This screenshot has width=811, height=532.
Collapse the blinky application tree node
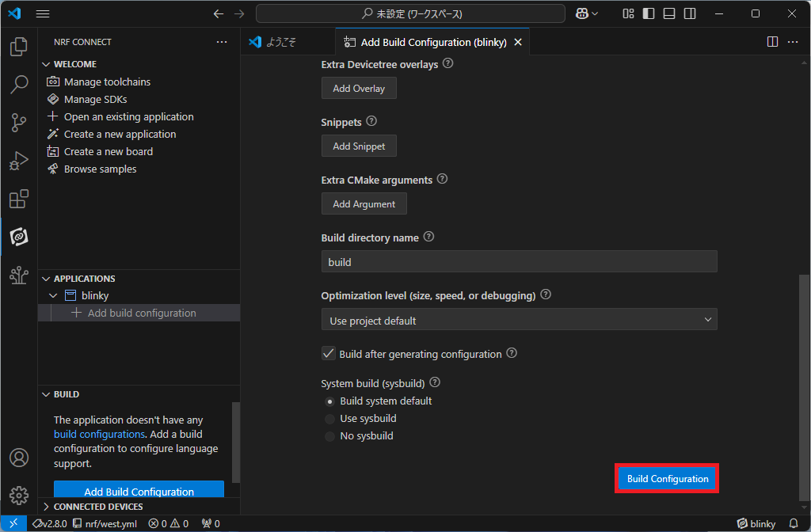click(x=53, y=295)
